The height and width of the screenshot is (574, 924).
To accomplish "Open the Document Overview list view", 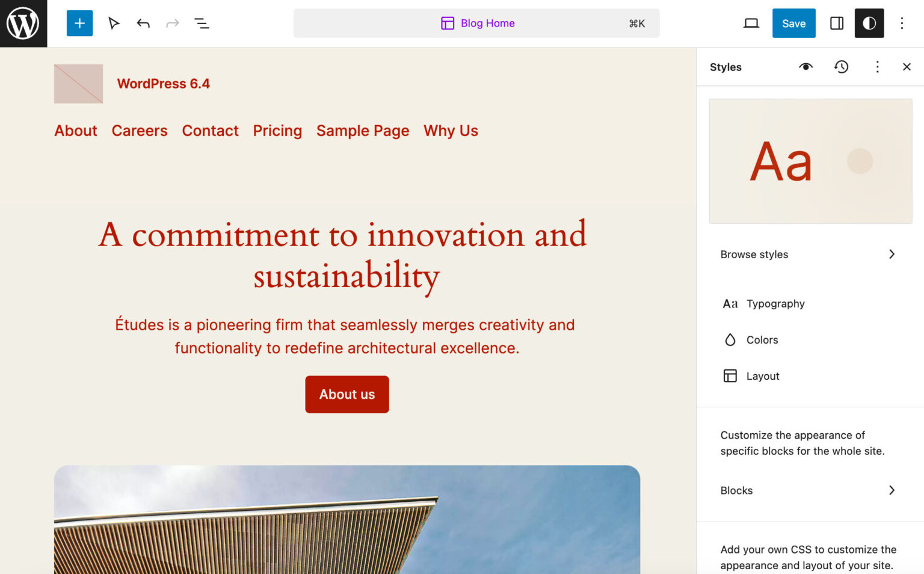I will (202, 23).
